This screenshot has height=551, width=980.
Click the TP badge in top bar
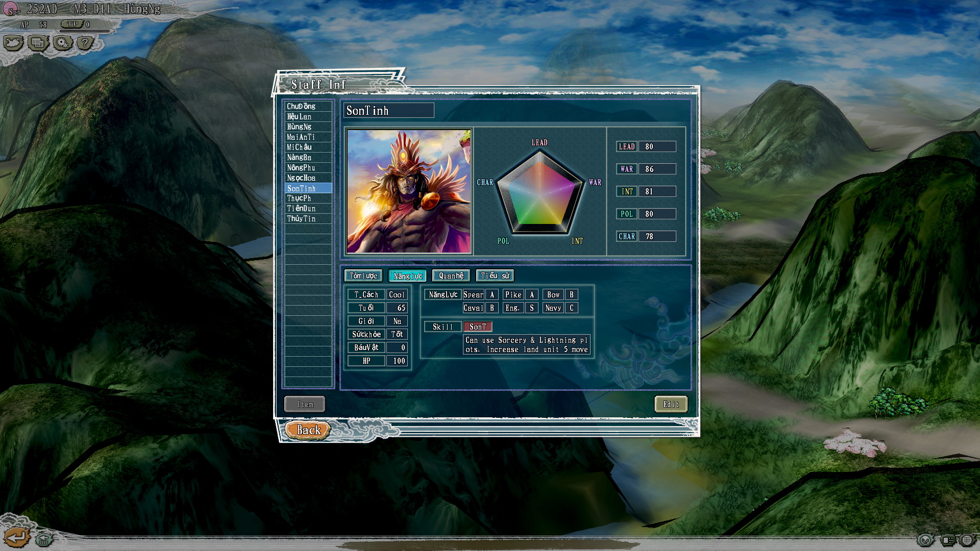tap(72, 24)
